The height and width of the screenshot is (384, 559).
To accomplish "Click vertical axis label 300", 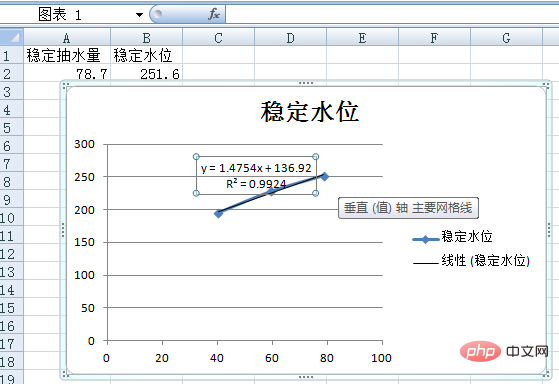I will [84, 144].
